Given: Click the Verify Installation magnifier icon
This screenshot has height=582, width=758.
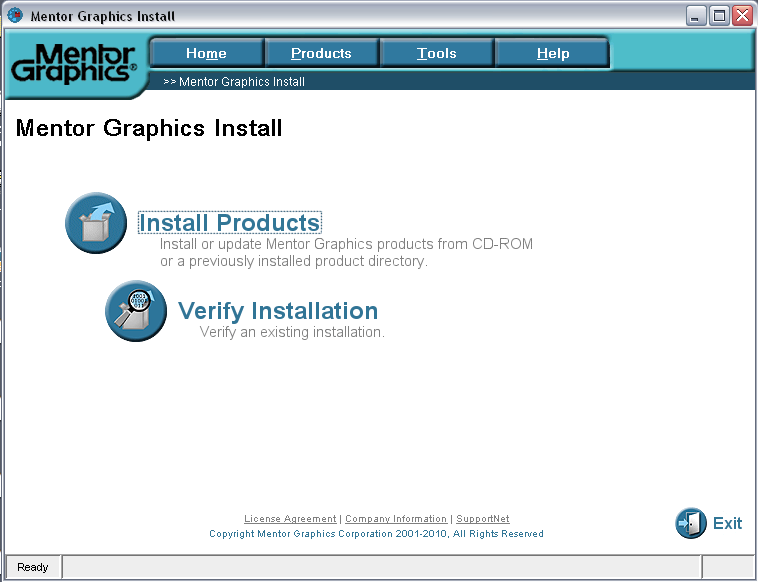Looking at the screenshot, I should 136,311.
